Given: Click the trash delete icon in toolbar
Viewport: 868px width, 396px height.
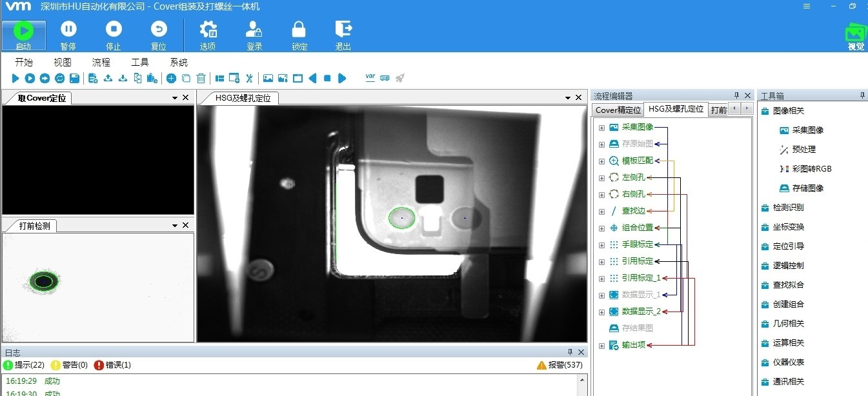Looking at the screenshot, I should 201,79.
